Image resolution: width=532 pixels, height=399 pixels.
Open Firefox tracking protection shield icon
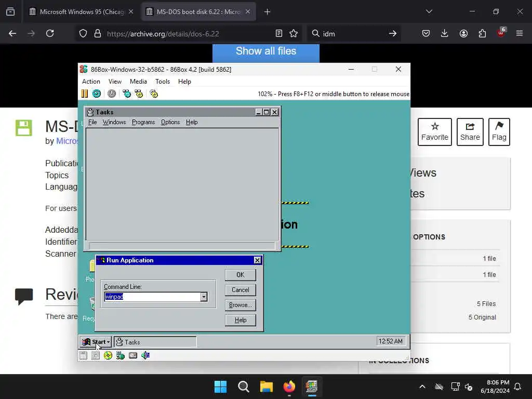(x=83, y=33)
